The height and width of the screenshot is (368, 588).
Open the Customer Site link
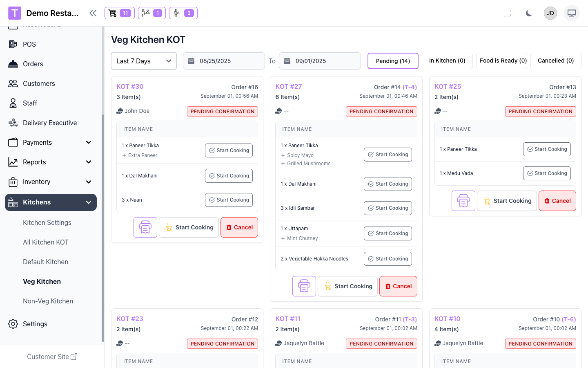tap(52, 357)
